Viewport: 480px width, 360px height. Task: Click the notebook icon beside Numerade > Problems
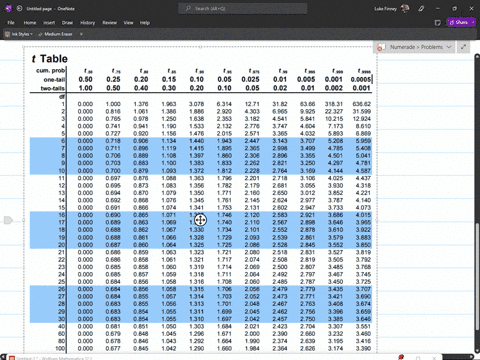click(x=381, y=47)
